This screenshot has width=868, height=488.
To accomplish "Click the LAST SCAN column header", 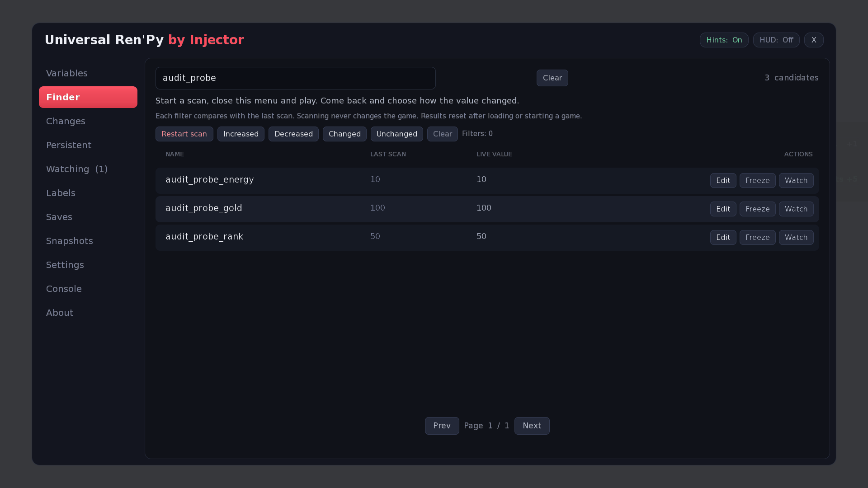I will 388,155.
